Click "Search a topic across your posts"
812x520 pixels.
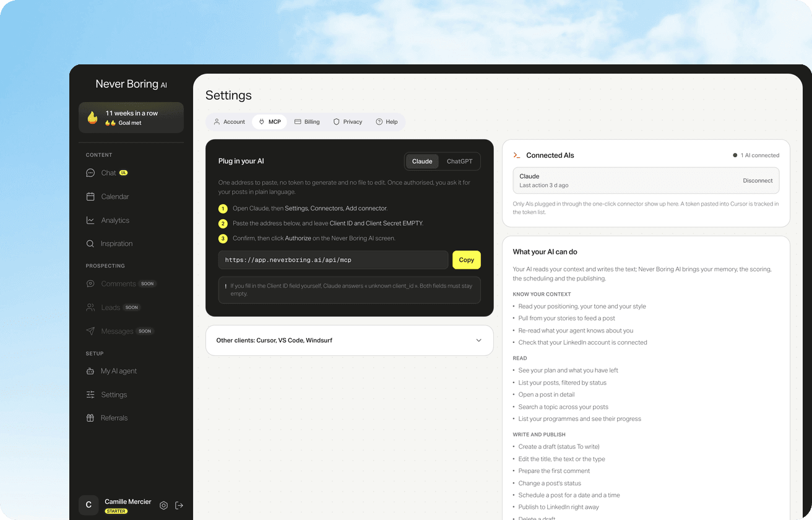563,407
